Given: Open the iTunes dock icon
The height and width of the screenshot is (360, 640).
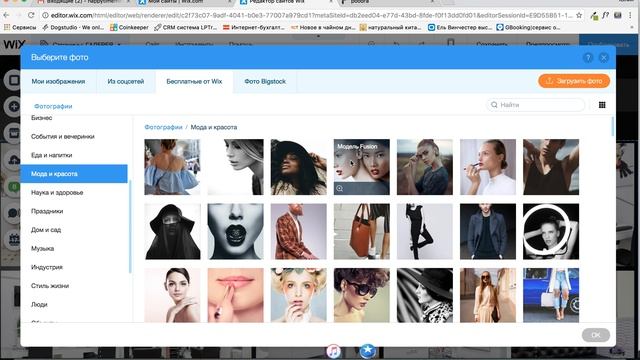Looking at the screenshot, I should click(x=333, y=351).
